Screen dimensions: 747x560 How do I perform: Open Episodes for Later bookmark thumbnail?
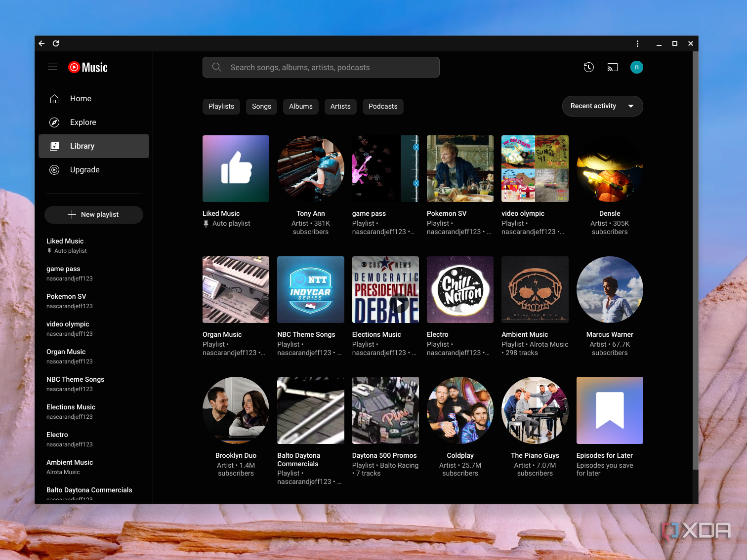pos(610,410)
